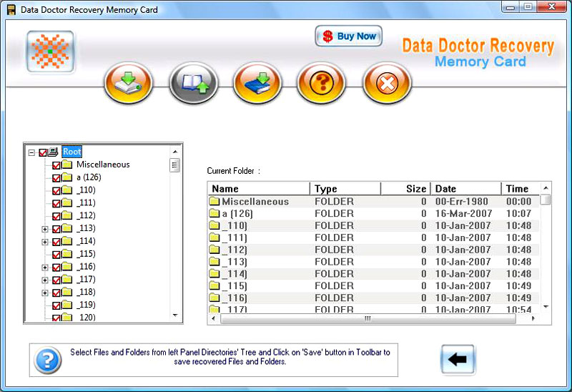
Task: Select the _110) folder row in file list
Action: click(x=373, y=225)
